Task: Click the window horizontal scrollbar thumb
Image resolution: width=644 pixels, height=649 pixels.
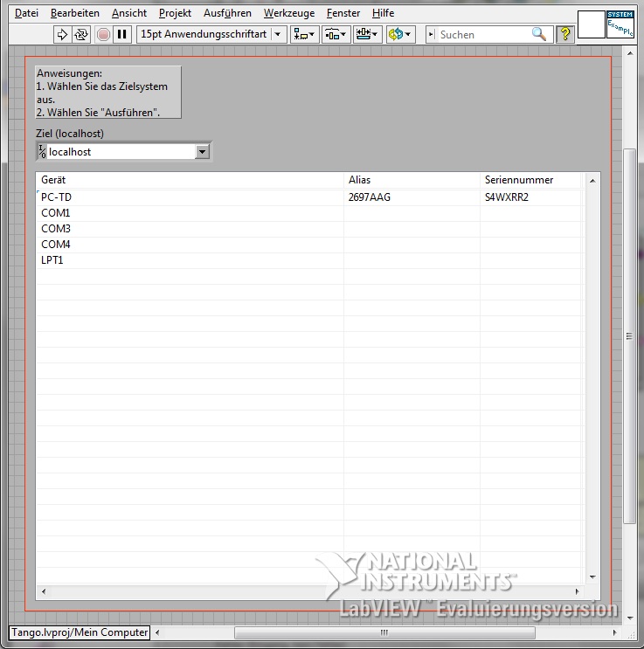Action: coord(384,632)
